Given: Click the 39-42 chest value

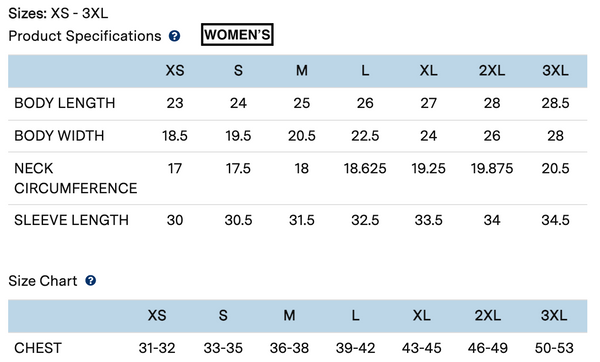Looking at the screenshot, I should click(x=355, y=348).
